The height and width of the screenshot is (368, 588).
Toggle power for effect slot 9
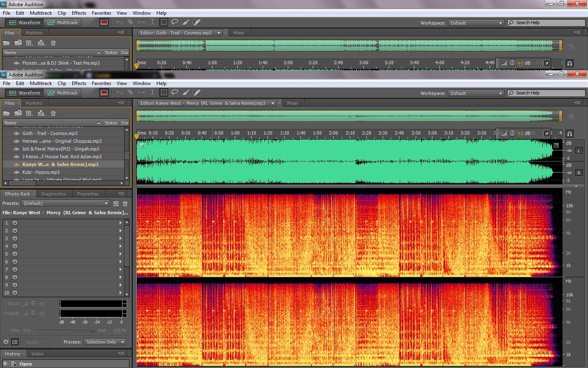15,285
